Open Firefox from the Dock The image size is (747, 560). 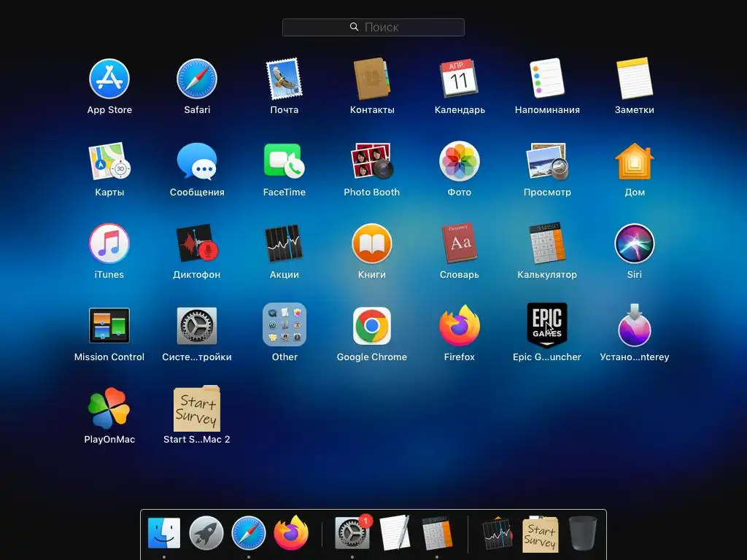point(290,533)
